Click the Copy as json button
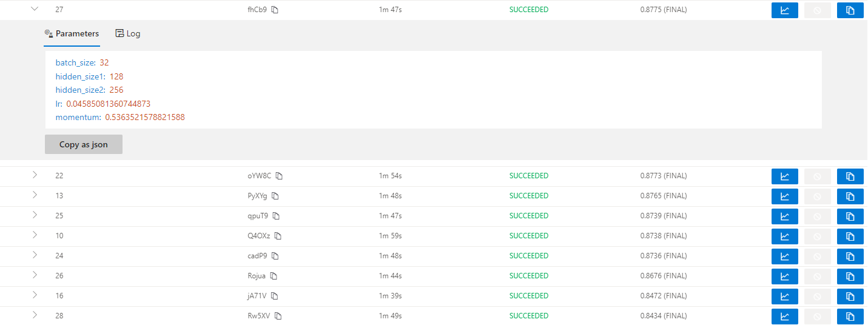This screenshot has height=325, width=868. pos(84,144)
